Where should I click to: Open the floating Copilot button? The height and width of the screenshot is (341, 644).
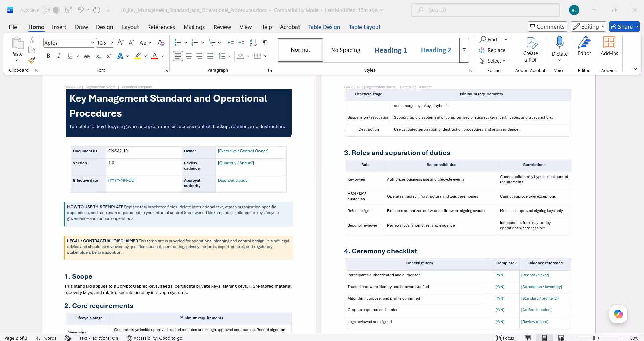(618, 314)
